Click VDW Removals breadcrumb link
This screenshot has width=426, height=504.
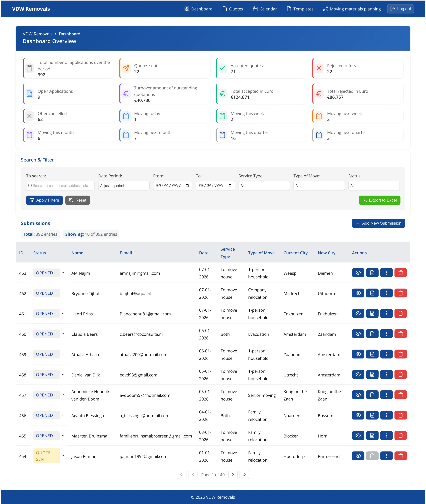click(37, 34)
